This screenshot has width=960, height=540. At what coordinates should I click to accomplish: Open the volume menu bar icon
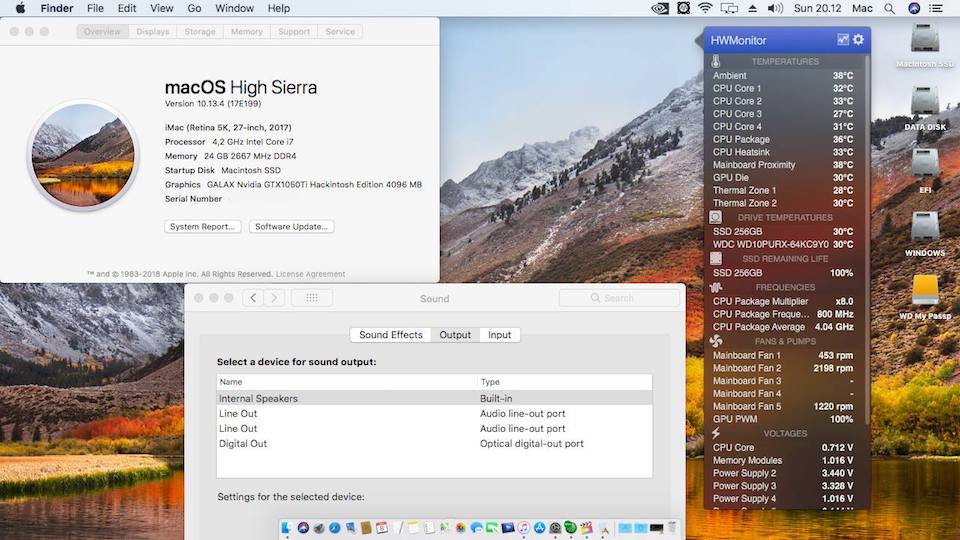pyautogui.click(x=775, y=9)
